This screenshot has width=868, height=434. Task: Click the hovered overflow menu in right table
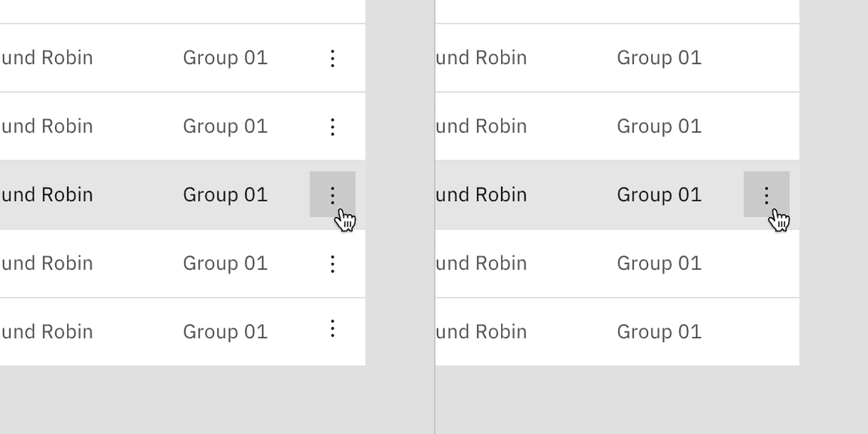tap(766, 194)
